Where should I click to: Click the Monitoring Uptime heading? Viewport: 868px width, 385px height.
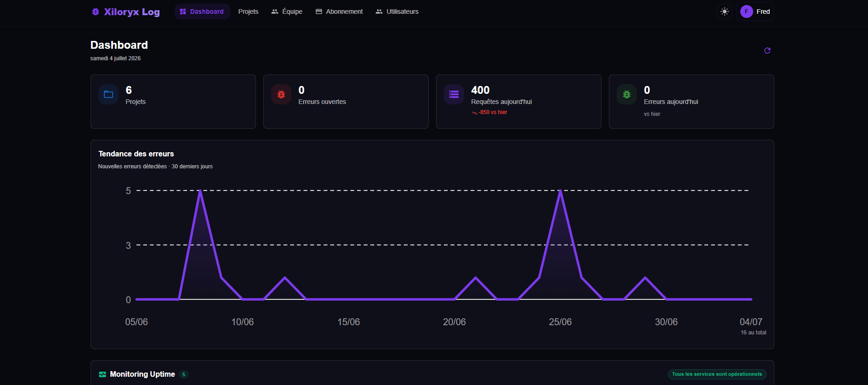pos(142,374)
